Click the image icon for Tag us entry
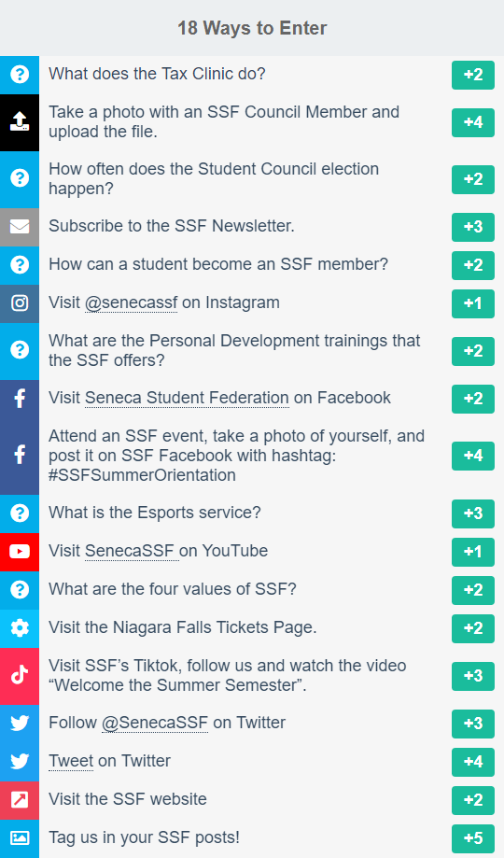This screenshot has width=504, height=858. tap(20, 837)
